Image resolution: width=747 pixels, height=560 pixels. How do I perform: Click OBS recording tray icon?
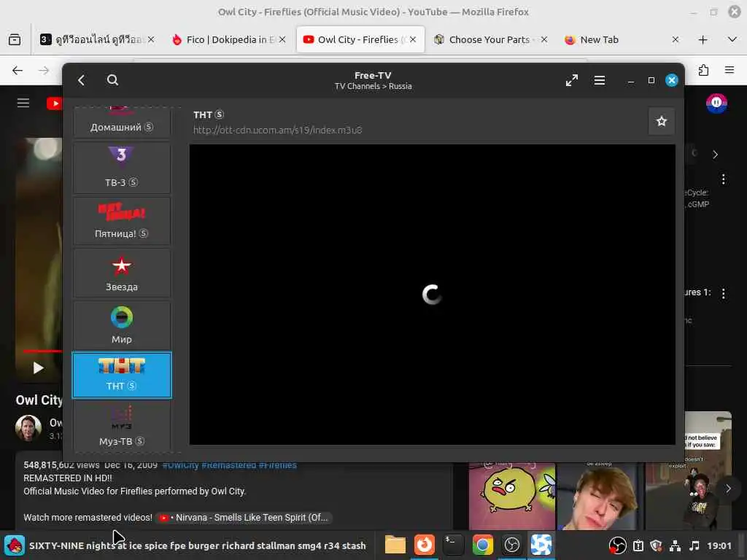pos(617,545)
